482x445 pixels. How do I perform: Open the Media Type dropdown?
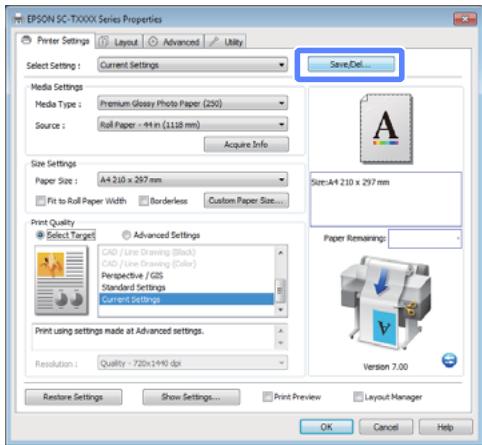(193, 103)
